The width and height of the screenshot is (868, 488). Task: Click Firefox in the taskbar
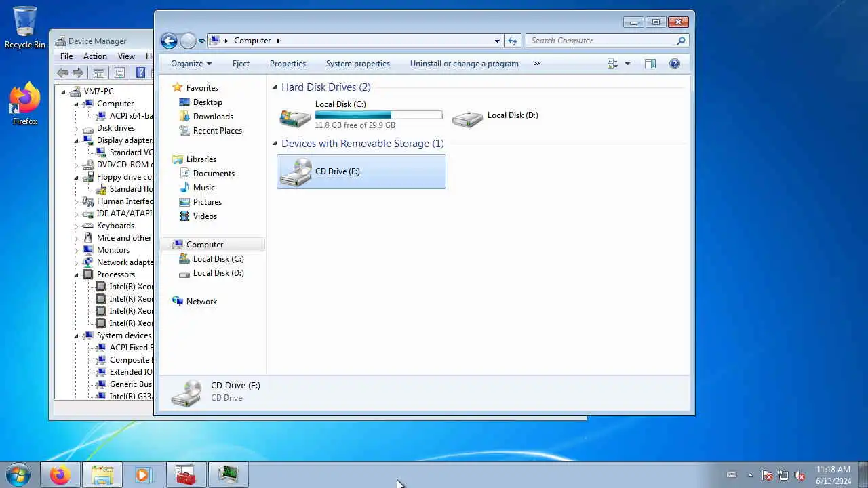coord(60,475)
